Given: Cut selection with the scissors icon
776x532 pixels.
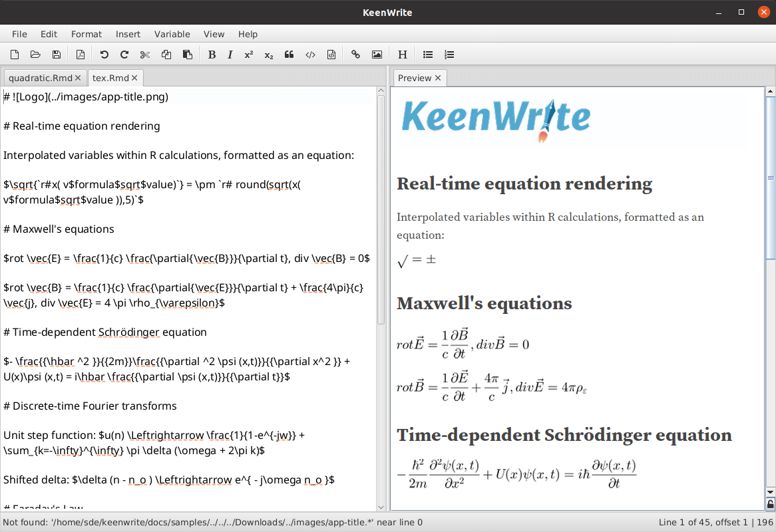Looking at the screenshot, I should (x=145, y=55).
